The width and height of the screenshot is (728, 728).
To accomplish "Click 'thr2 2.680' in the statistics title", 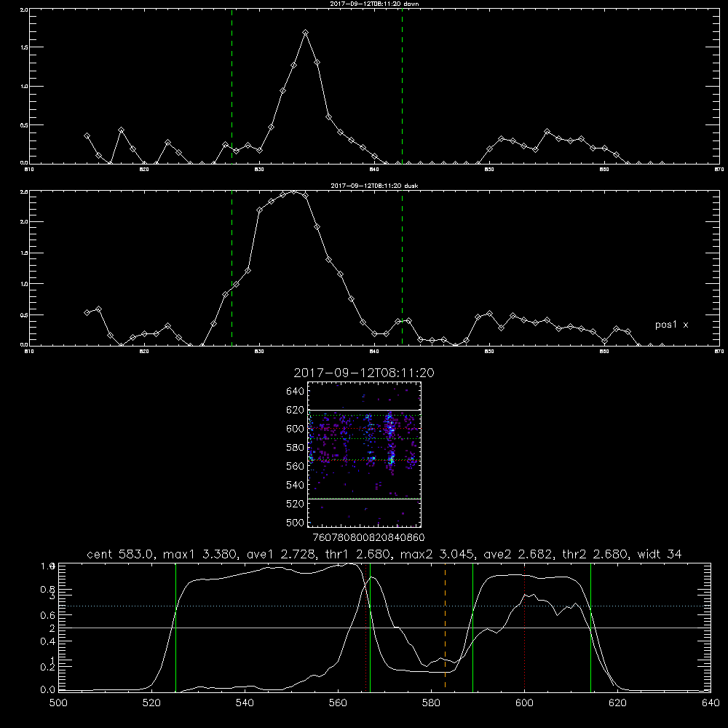I will point(595,554).
